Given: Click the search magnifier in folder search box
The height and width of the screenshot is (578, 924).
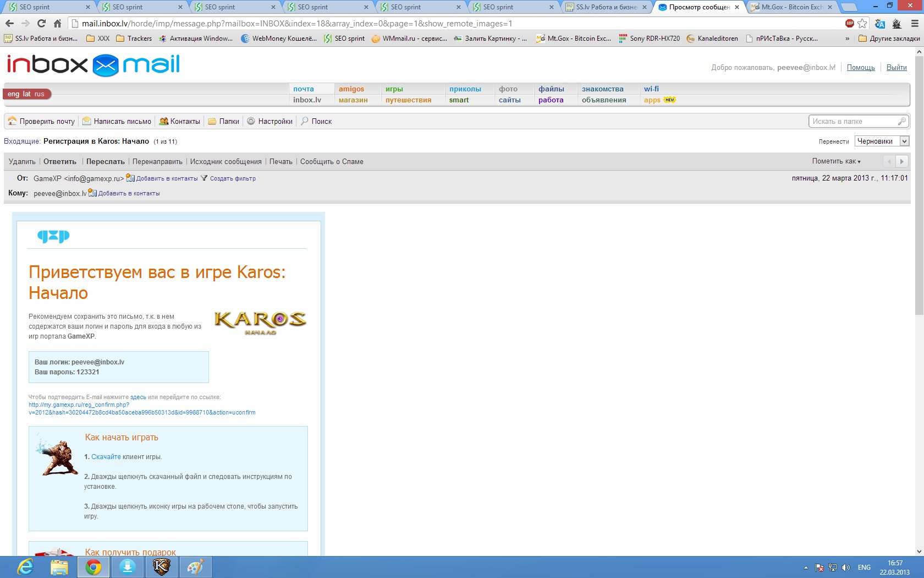Looking at the screenshot, I should (901, 121).
